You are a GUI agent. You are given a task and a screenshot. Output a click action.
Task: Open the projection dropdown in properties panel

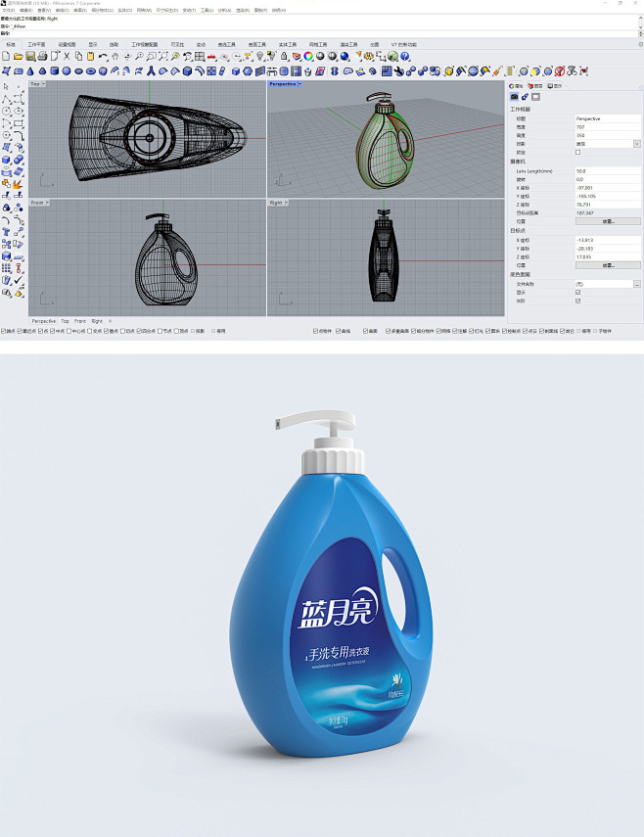coord(636,144)
